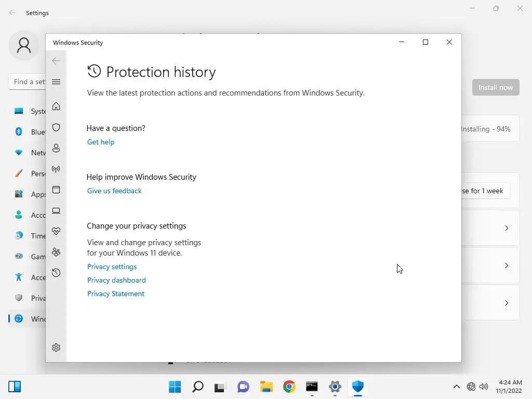Open Pause for 1 week dropdown
This screenshot has width=532, height=399.
(x=486, y=191)
